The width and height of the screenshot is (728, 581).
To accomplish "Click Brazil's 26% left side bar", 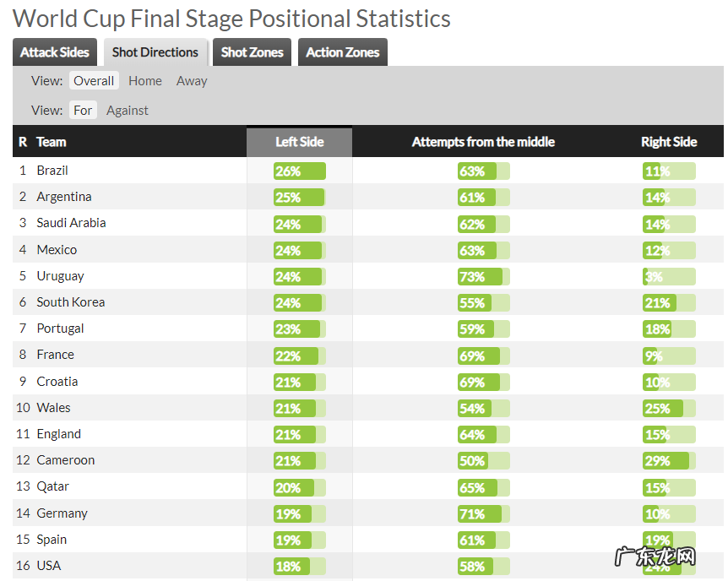I will (x=299, y=171).
